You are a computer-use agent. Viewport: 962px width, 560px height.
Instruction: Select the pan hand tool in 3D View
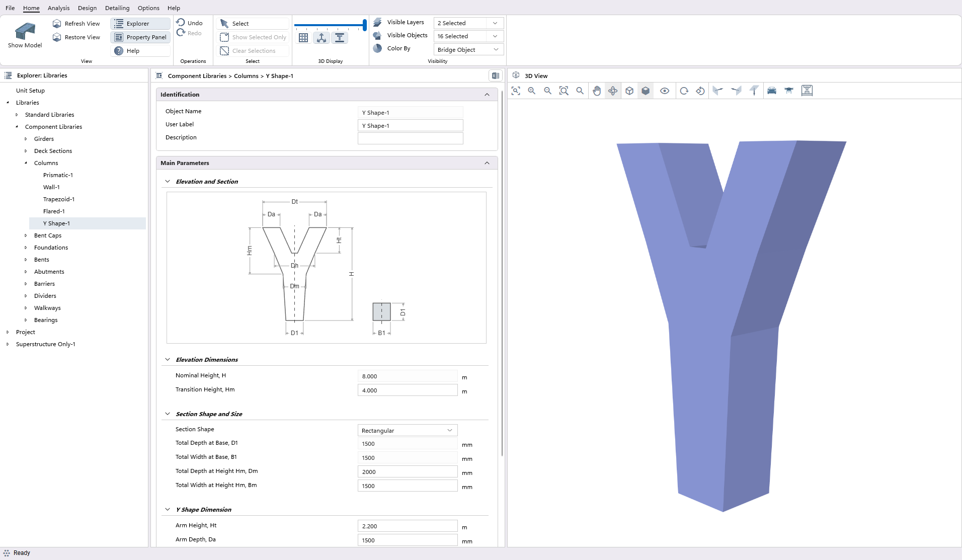[x=596, y=91]
